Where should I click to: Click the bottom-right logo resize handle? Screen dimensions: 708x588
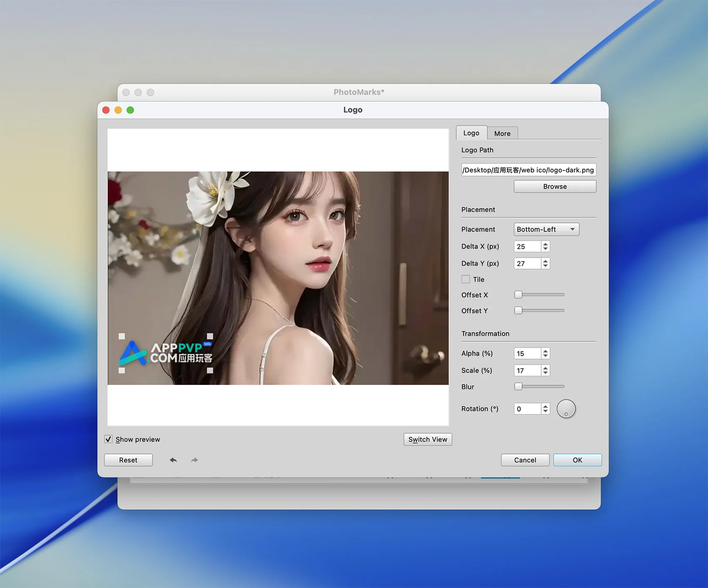[210, 370]
